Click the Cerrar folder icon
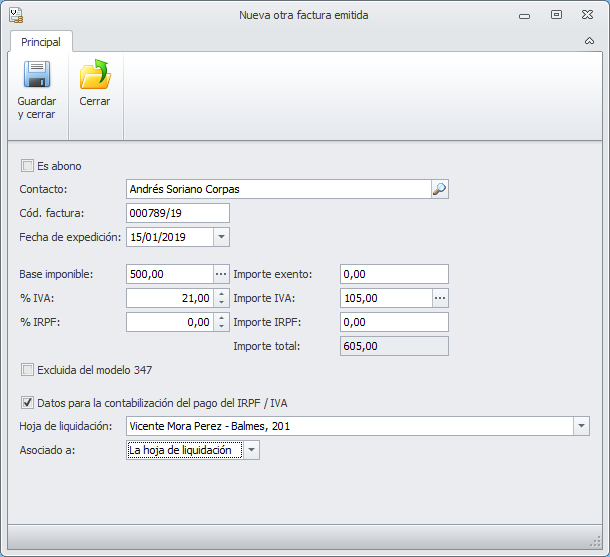This screenshot has width=610, height=557. coord(95,77)
